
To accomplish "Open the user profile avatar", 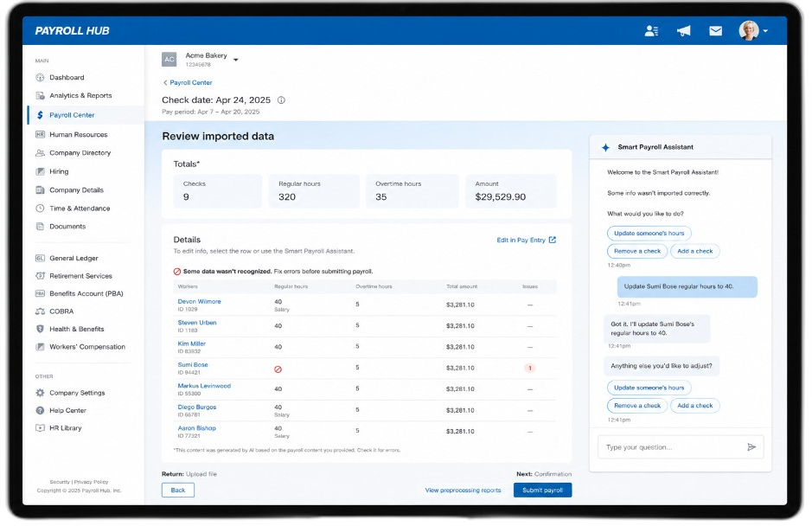I will (748, 30).
